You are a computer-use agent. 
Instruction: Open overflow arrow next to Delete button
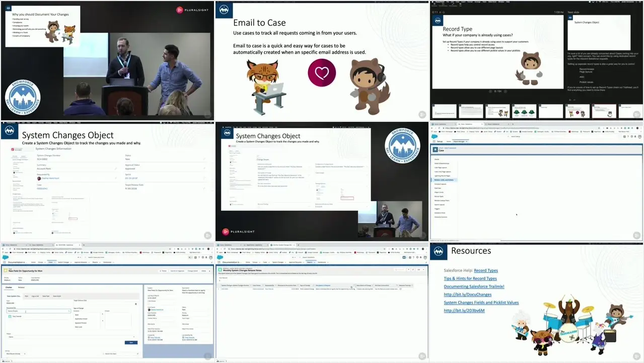[209, 271]
